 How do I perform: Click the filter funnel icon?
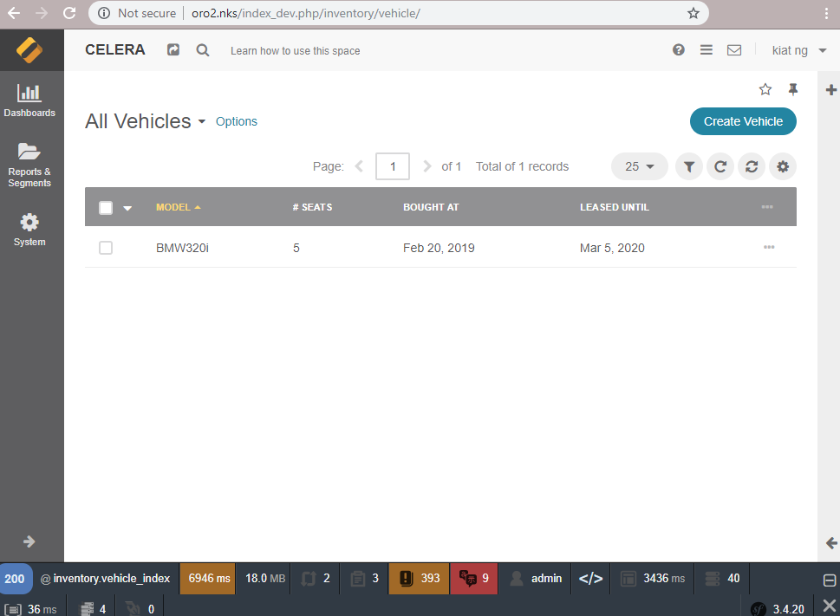tap(688, 166)
